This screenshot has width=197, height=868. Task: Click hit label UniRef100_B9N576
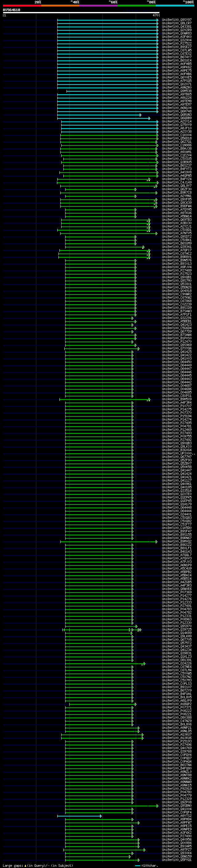click(177, 260)
